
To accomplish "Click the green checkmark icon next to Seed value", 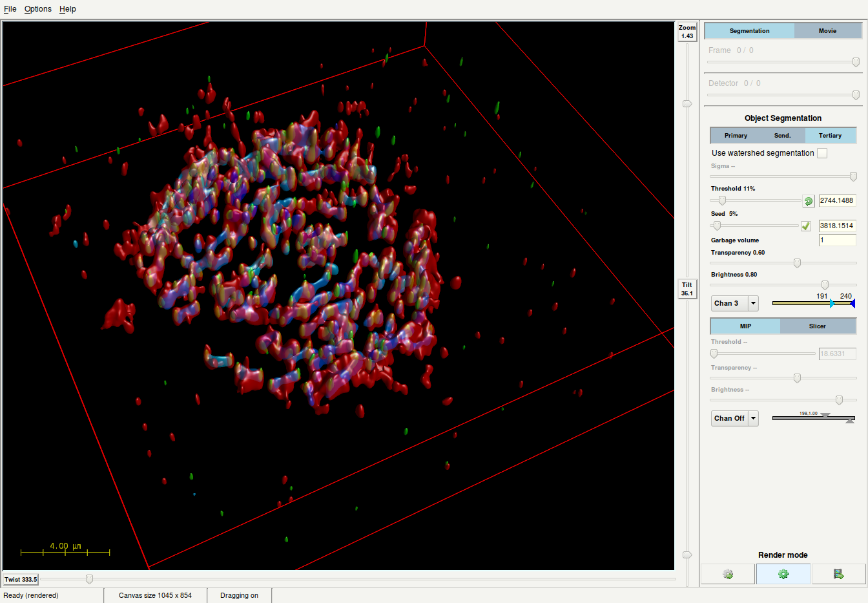I will [x=805, y=226].
